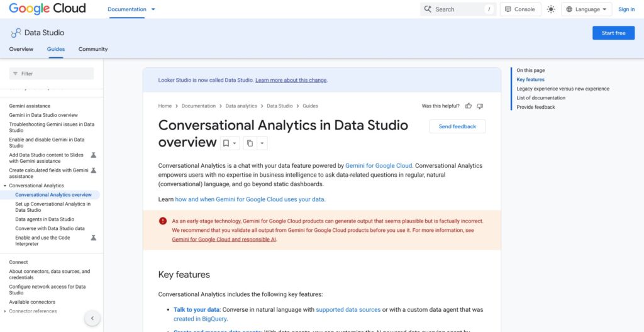This screenshot has height=332, width=644.
Task: Click Guides in the breadcrumb
Action: pyautogui.click(x=310, y=106)
